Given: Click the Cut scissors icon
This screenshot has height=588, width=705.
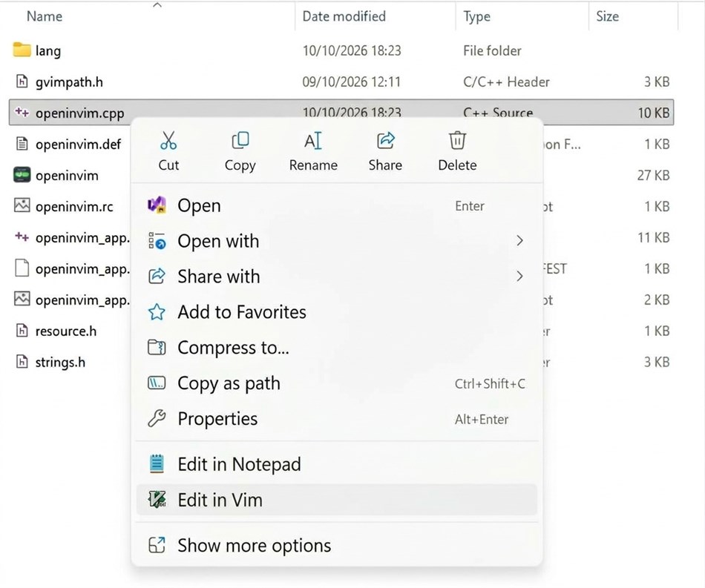Looking at the screenshot, I should point(168,141).
